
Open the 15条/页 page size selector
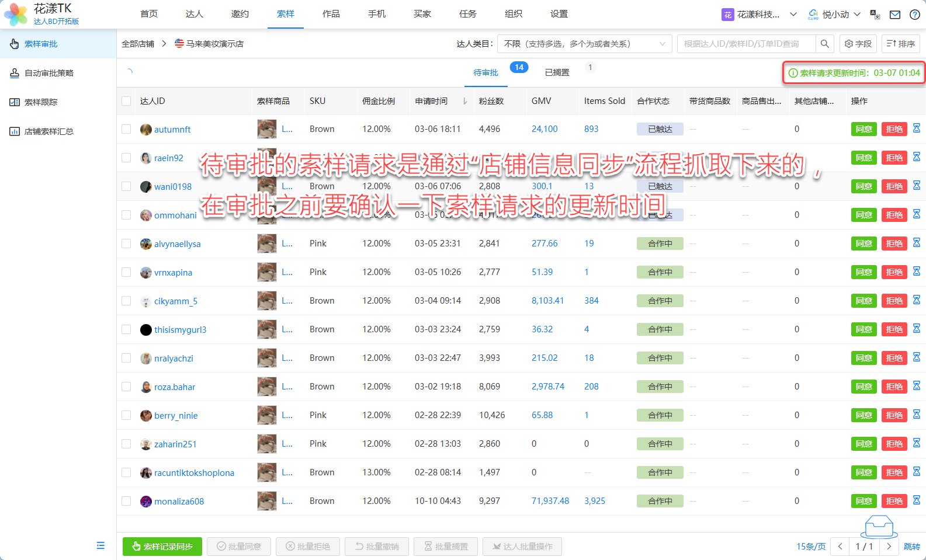(x=811, y=547)
